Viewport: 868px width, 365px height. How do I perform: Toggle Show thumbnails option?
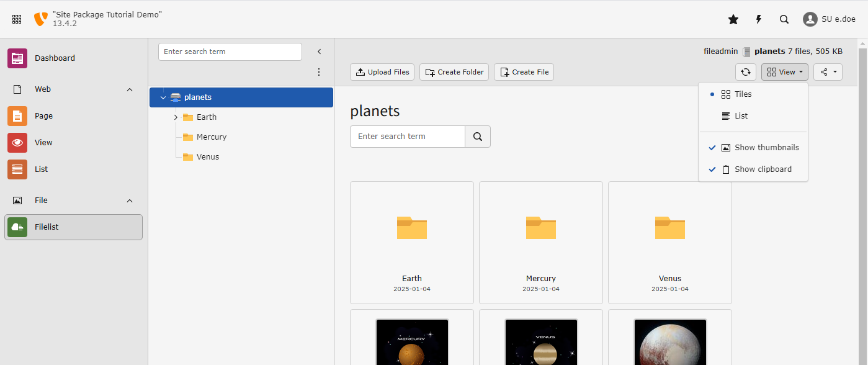(753, 148)
